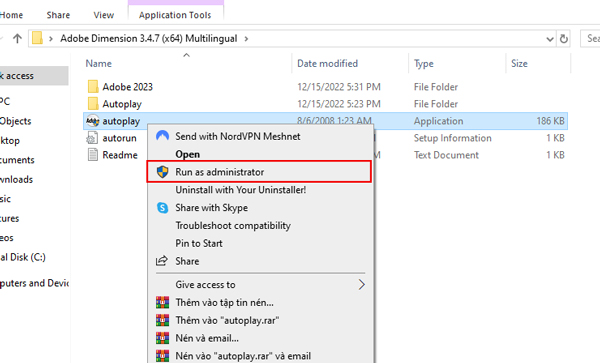Select the Adobe 2023 folder name
This screenshot has height=363, width=600.
tap(127, 87)
